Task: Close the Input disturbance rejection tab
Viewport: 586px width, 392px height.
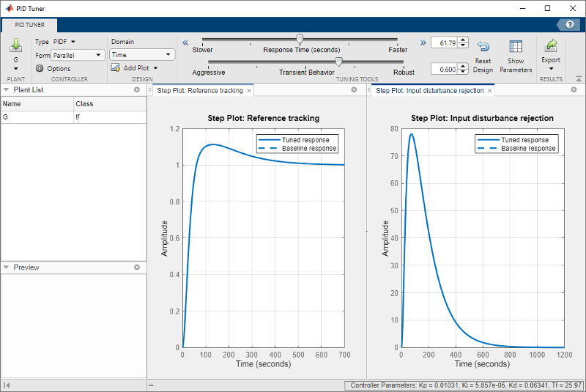Action: tap(489, 91)
